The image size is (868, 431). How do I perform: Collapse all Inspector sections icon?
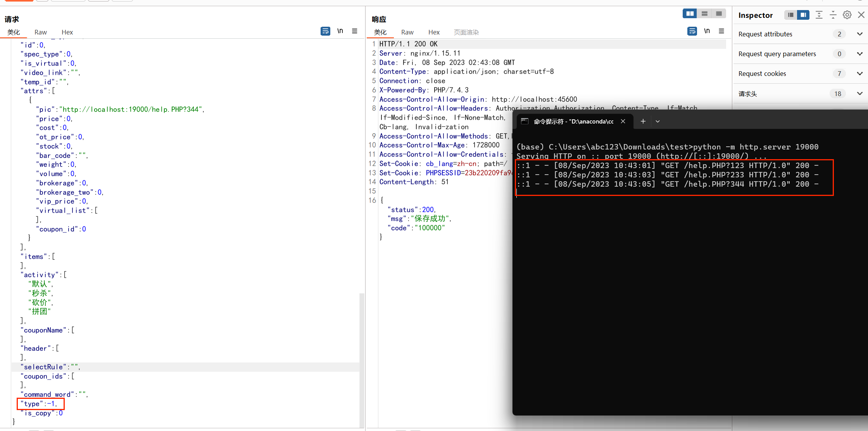pos(833,15)
